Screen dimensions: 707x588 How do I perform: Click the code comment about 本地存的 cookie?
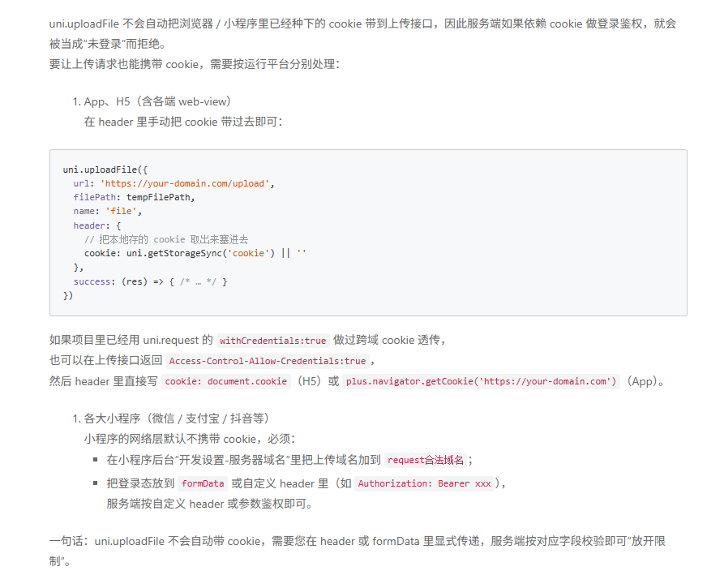166,239
